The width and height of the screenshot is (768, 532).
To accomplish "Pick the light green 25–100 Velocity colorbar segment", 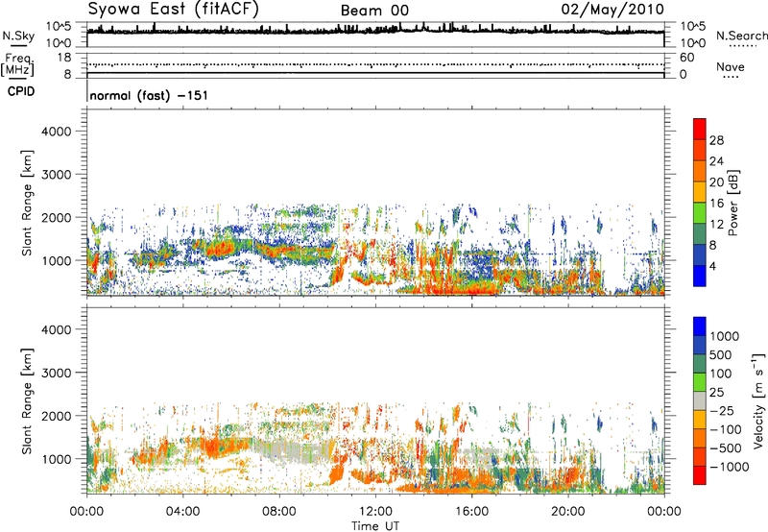I will [x=700, y=382].
